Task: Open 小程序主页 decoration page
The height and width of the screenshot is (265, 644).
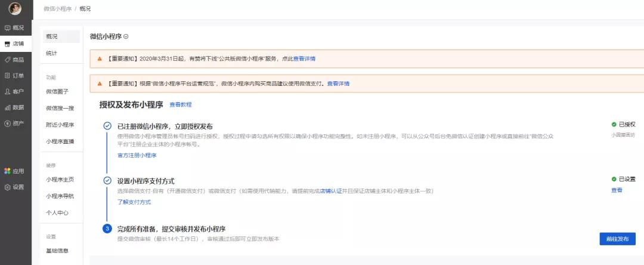Action: point(61,180)
